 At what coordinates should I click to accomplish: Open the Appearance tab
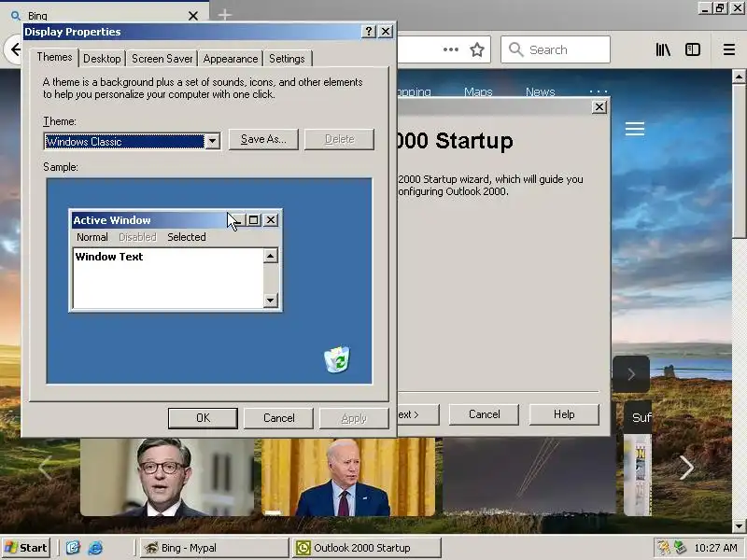(x=230, y=59)
